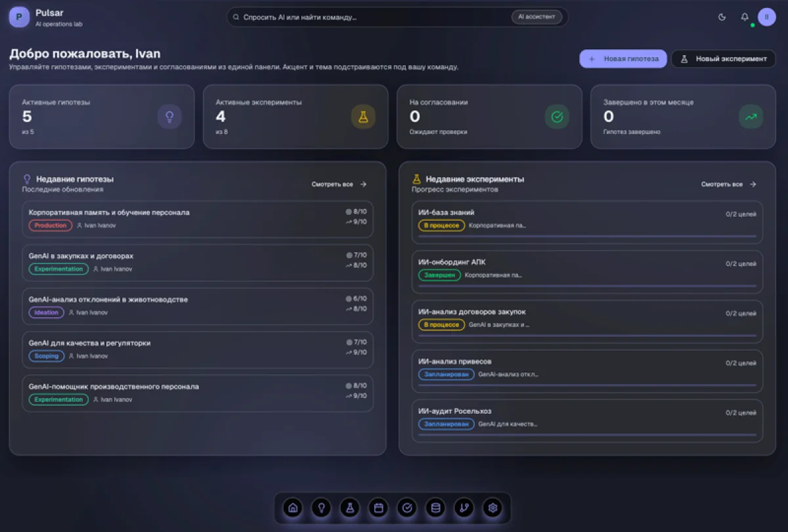The width and height of the screenshot is (788, 532).
Task: Click Experimentation tag under GenAI в закупках
Action: tap(58, 269)
